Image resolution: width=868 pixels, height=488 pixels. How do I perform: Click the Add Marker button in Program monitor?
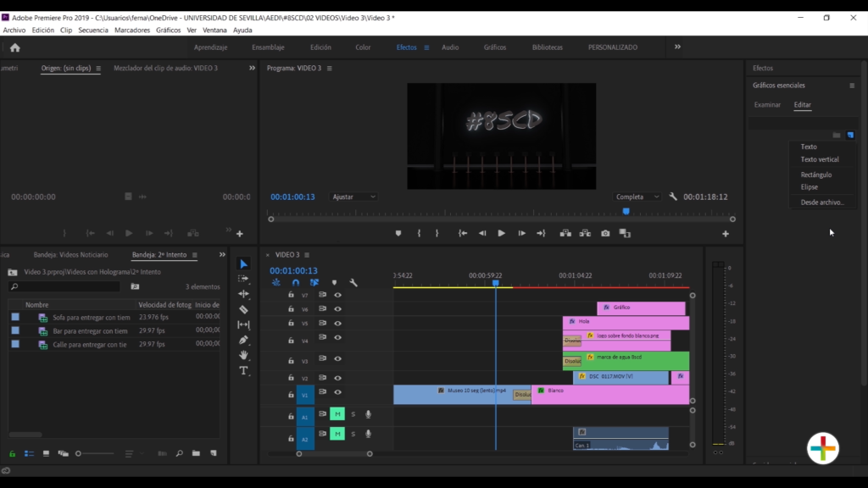tap(398, 234)
